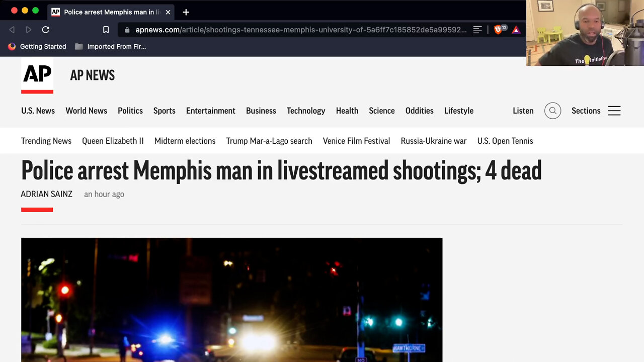Click the AP logo
This screenshot has width=644, height=362.
click(37, 75)
